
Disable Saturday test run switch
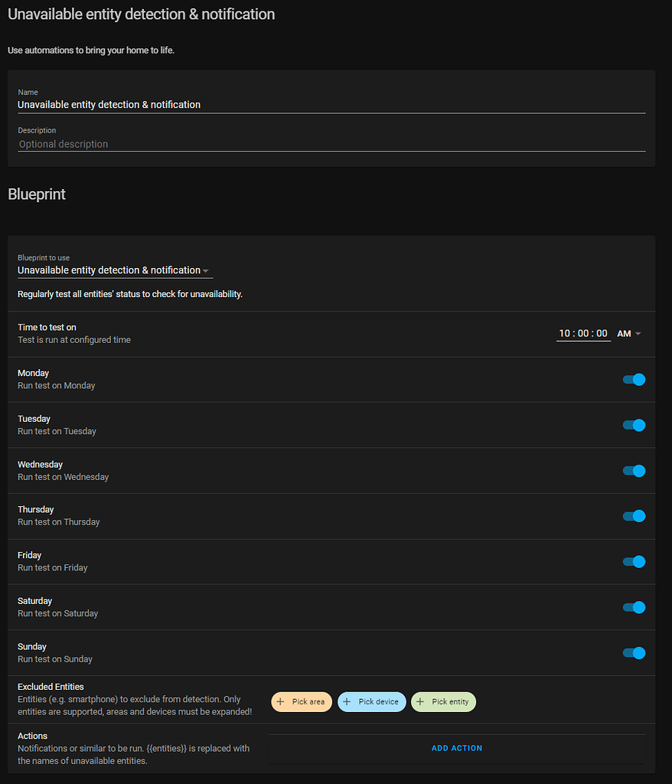click(x=634, y=607)
